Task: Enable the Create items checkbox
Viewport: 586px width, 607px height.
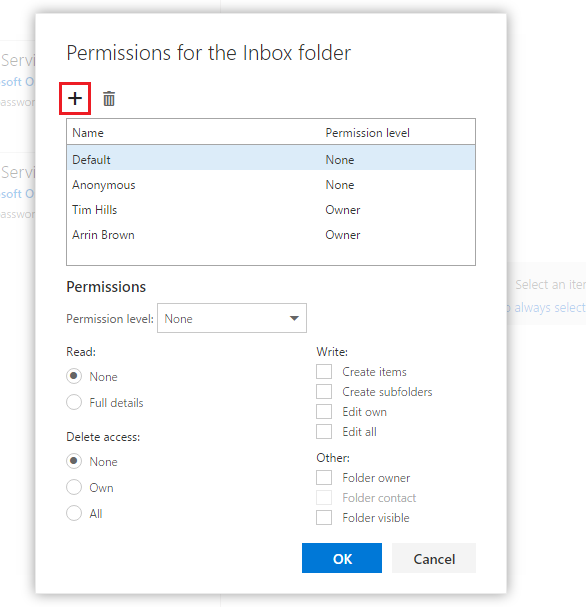Action: pyautogui.click(x=324, y=372)
